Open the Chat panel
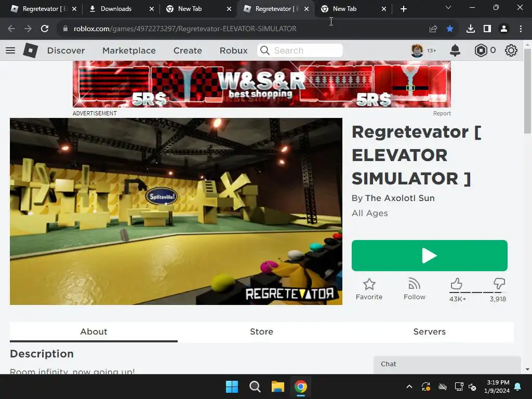532x399 pixels. tap(447, 365)
